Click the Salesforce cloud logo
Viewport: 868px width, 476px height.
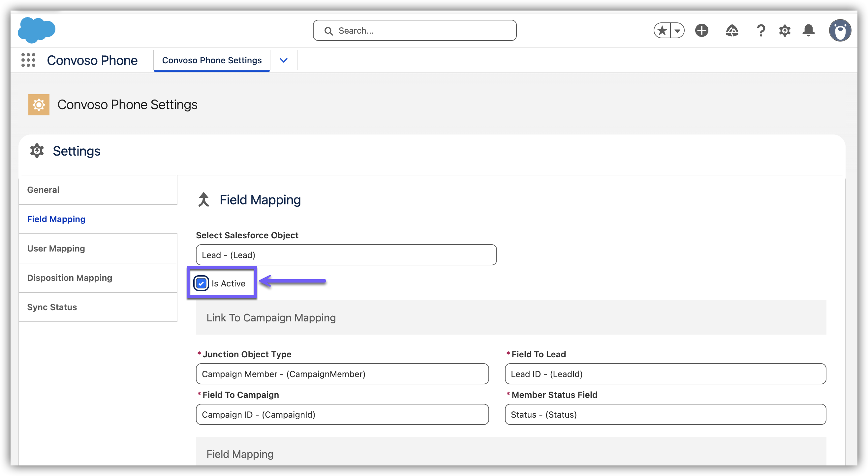click(x=36, y=30)
